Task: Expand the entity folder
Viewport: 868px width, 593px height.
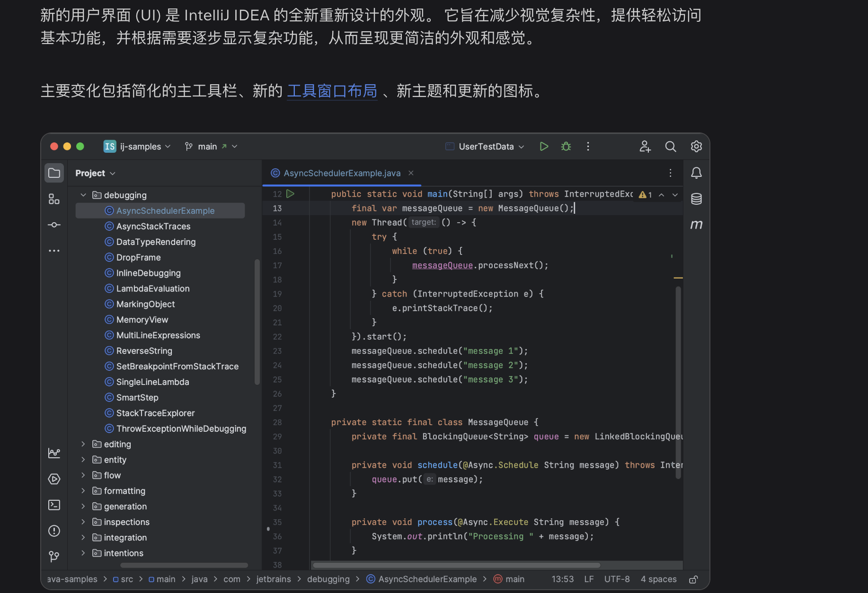Action: point(83,460)
